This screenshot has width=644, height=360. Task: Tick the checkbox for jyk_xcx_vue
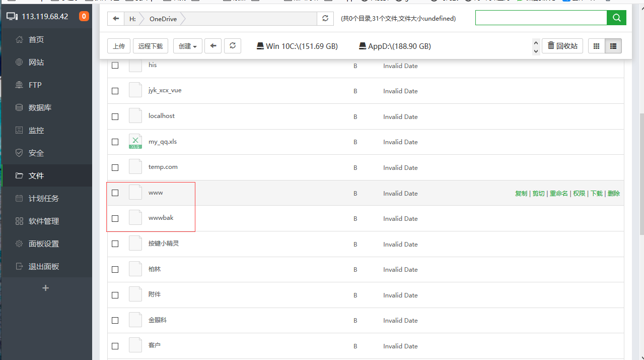tap(115, 91)
